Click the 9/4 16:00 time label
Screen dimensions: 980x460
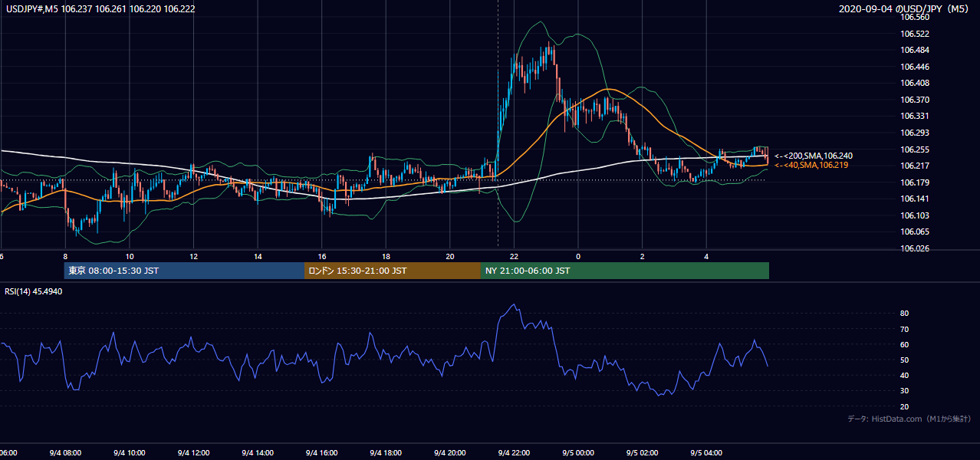point(322,452)
